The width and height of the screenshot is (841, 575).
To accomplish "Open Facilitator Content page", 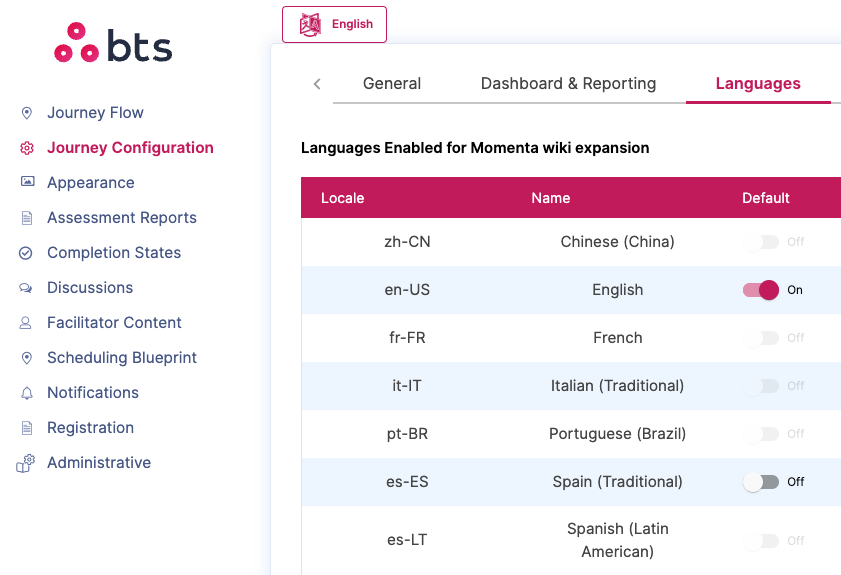I will point(114,323).
